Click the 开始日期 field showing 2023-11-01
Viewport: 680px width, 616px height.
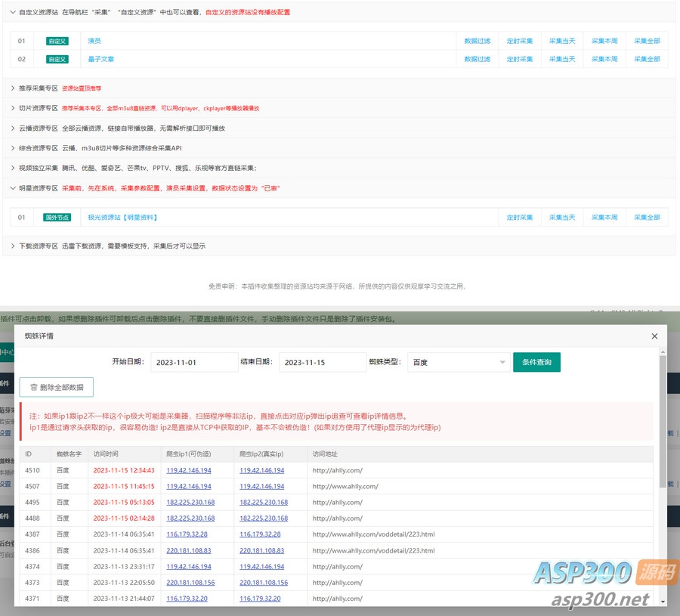pos(194,363)
